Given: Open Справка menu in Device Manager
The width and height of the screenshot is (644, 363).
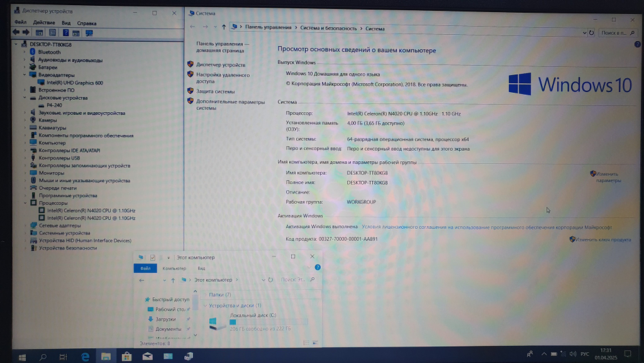Looking at the screenshot, I should (x=87, y=23).
